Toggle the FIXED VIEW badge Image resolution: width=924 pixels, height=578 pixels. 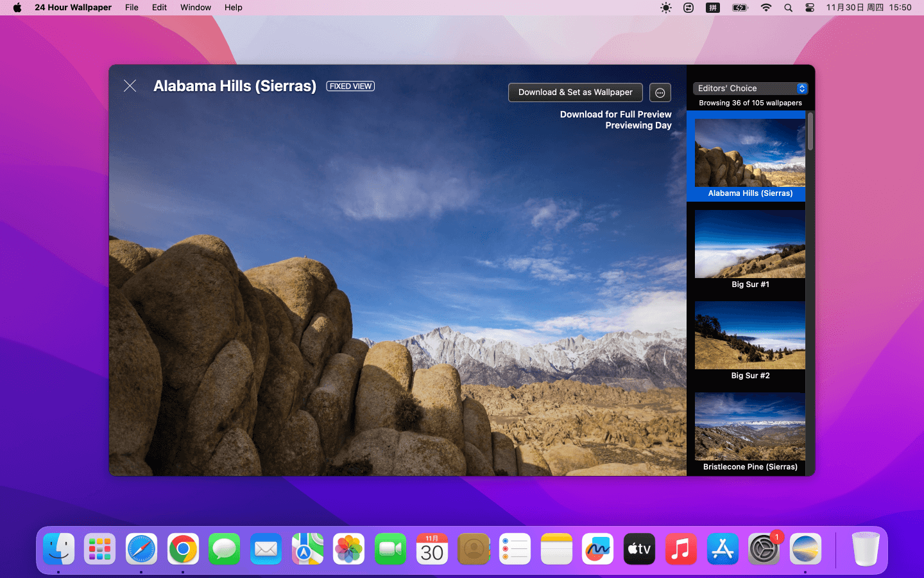coord(350,86)
